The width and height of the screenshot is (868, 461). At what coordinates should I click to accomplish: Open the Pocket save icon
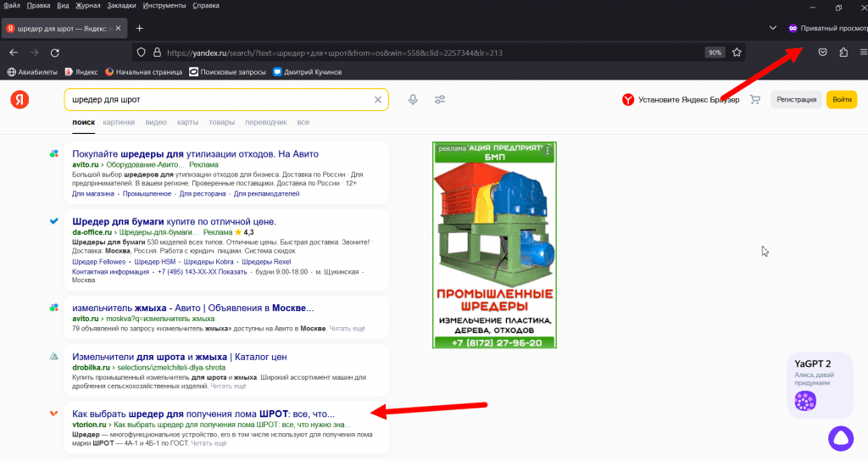tap(822, 53)
